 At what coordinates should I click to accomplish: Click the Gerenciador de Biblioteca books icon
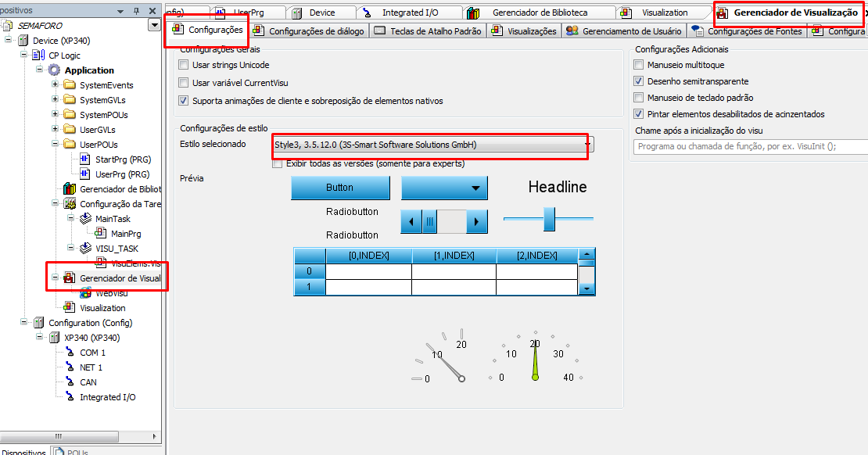point(70,189)
